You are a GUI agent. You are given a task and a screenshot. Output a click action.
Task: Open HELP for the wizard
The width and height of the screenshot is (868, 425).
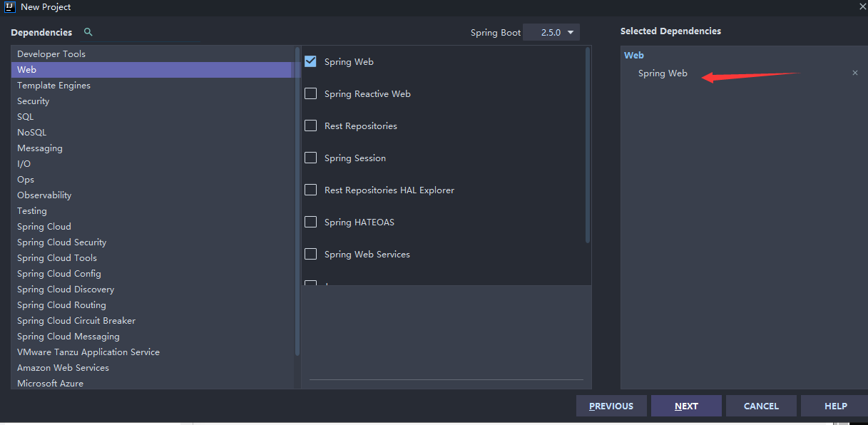(x=834, y=406)
